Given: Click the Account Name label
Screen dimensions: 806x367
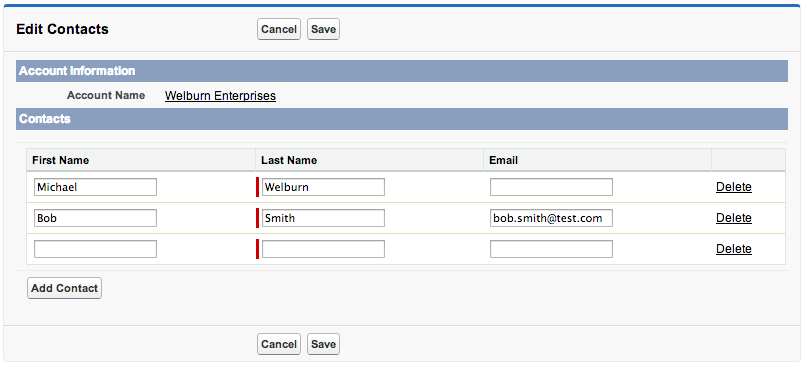Looking at the screenshot, I should click(x=106, y=95).
